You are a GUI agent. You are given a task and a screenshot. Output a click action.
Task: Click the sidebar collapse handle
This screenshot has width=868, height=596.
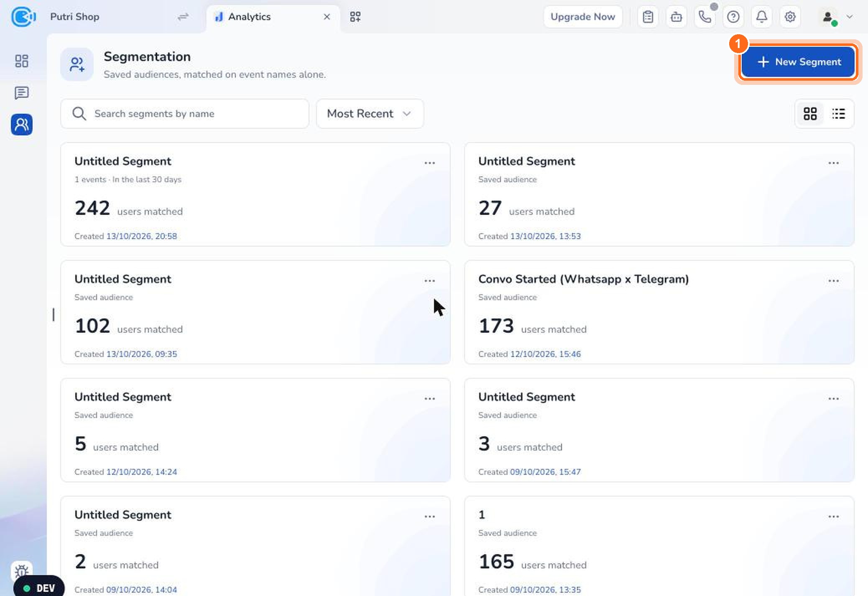coord(54,315)
